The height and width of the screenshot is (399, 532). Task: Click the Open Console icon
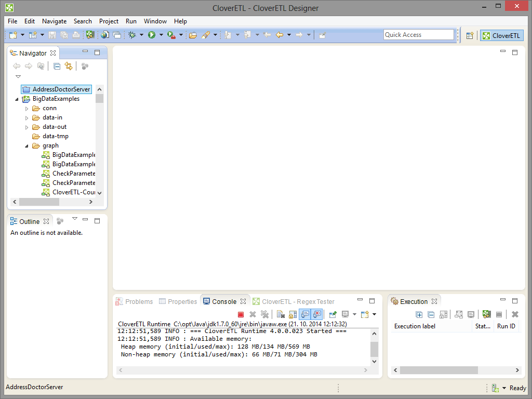pos(365,314)
